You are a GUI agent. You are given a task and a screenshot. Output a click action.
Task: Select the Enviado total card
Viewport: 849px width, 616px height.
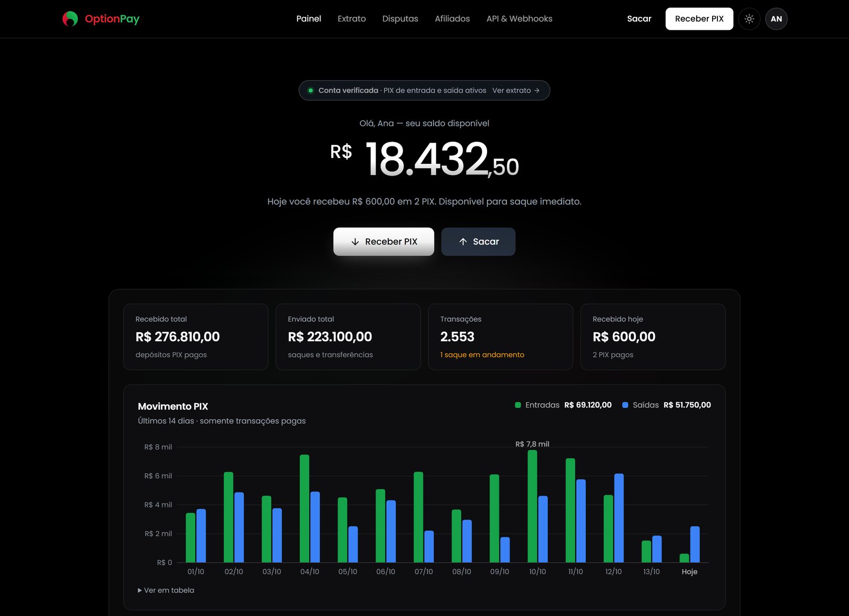tap(348, 337)
